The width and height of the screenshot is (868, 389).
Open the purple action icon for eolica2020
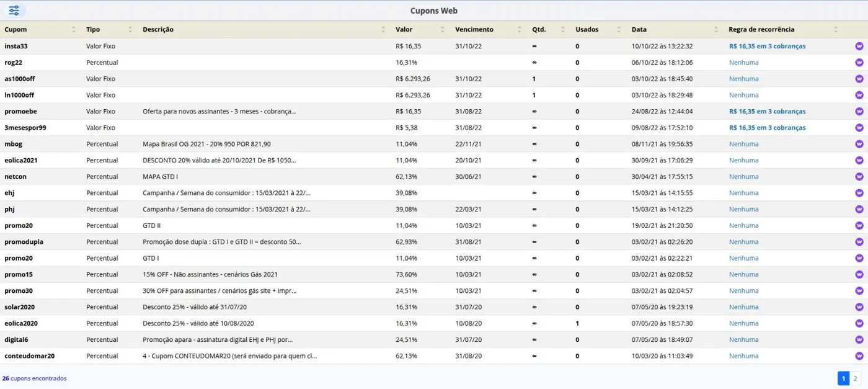pos(859,323)
